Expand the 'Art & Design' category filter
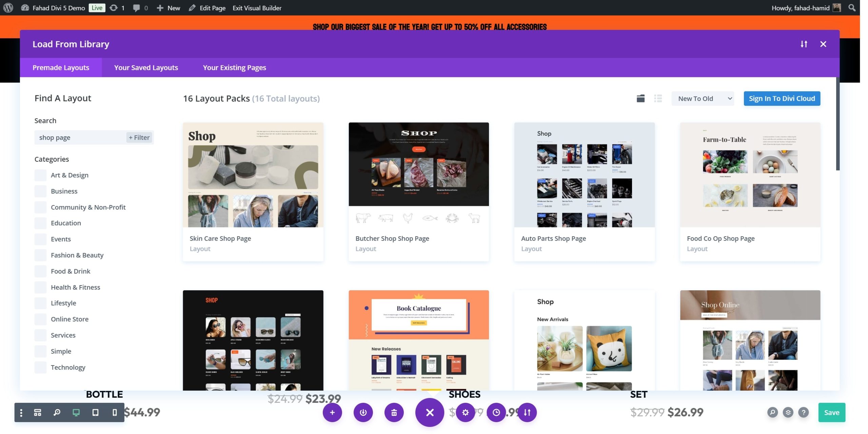The width and height of the screenshot is (868, 434). point(40,175)
